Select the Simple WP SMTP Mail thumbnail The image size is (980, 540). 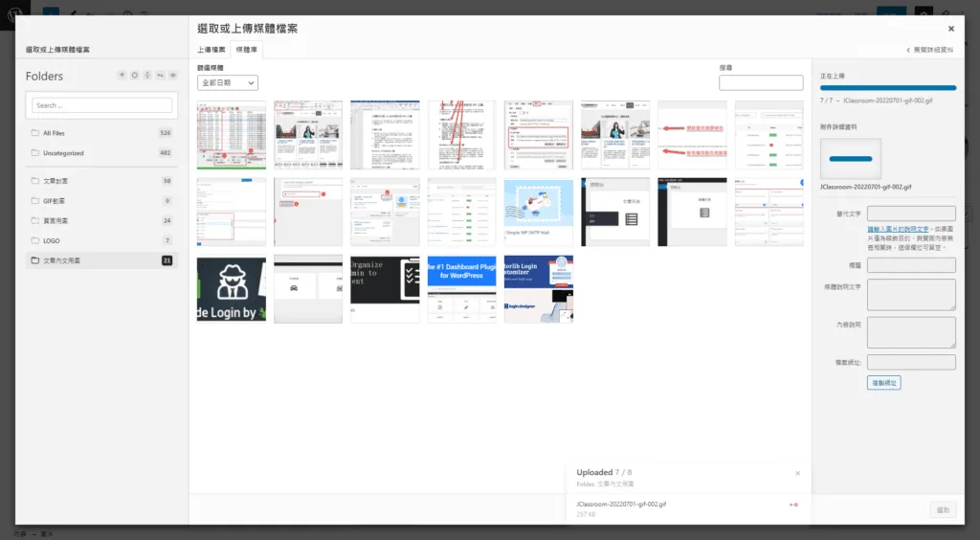[539, 212]
